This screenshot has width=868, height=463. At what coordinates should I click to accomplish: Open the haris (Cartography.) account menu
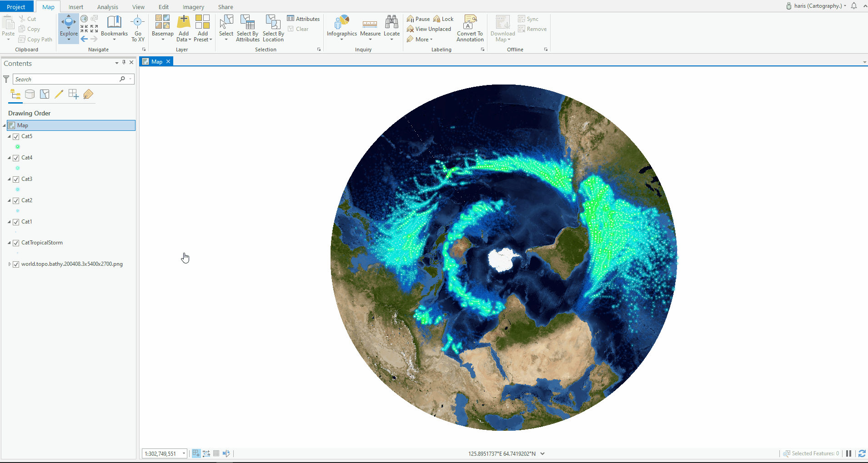(x=817, y=6)
